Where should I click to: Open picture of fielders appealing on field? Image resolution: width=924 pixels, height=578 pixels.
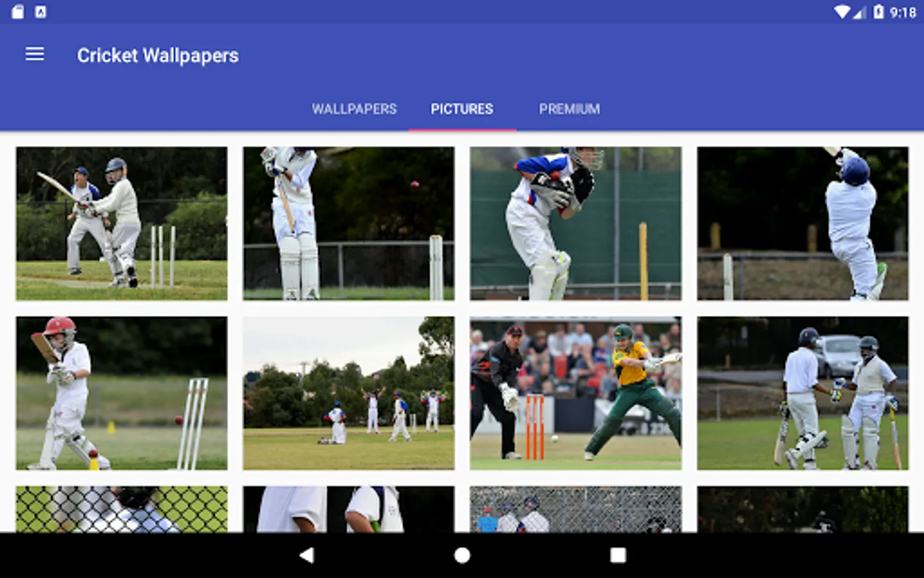pos(348,393)
